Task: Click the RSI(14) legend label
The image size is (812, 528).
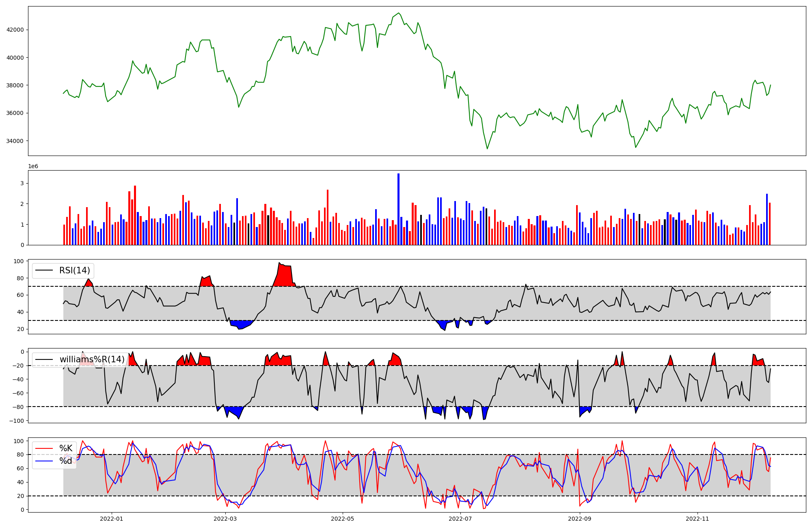Action: tap(75, 270)
